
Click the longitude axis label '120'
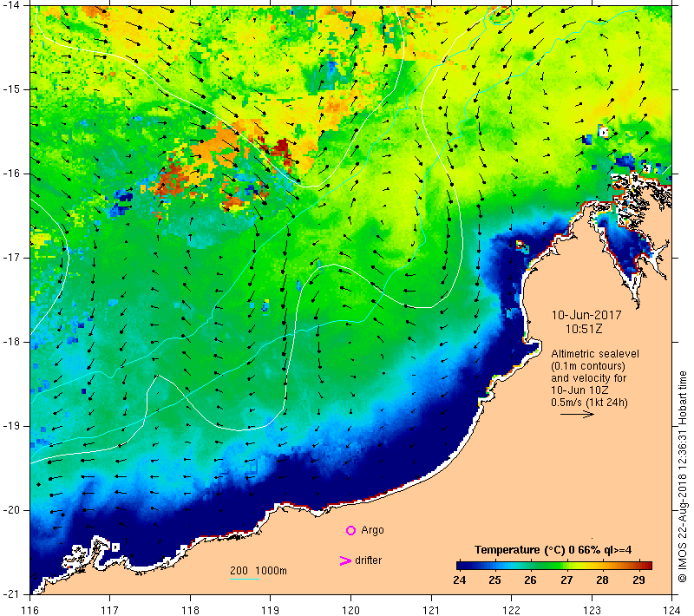point(351,610)
